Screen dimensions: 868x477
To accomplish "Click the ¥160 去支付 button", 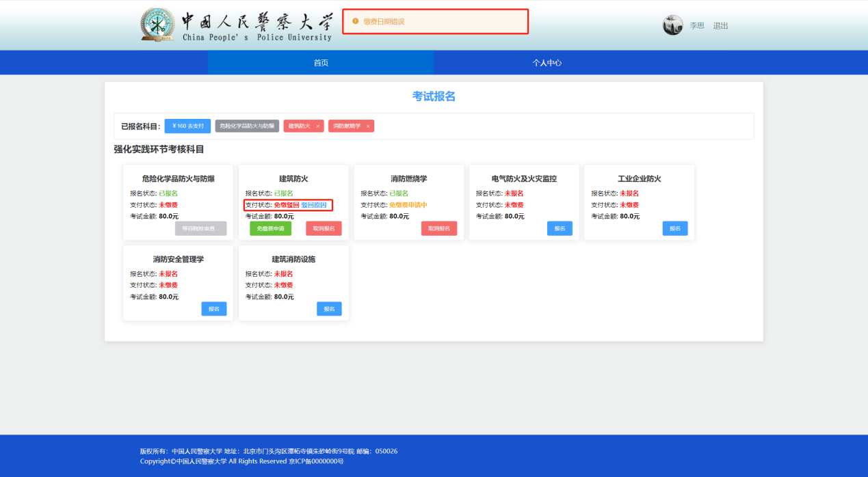I will (x=188, y=126).
